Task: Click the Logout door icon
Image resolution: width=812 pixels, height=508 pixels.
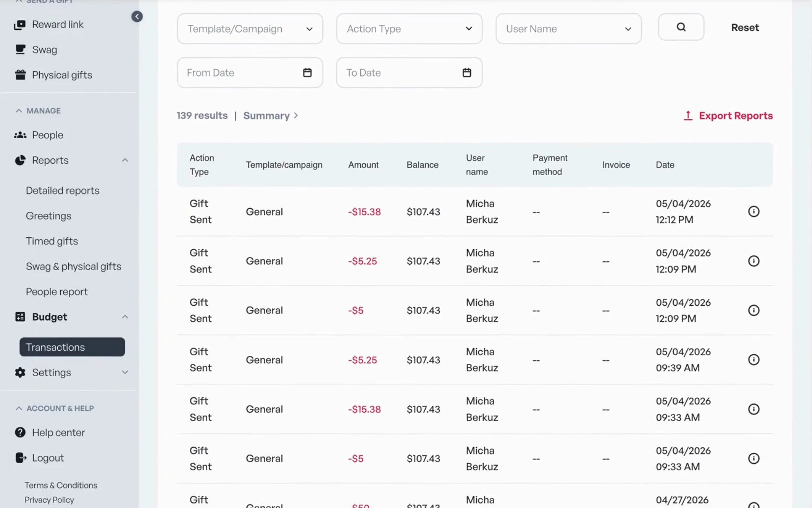Action: coord(21,458)
